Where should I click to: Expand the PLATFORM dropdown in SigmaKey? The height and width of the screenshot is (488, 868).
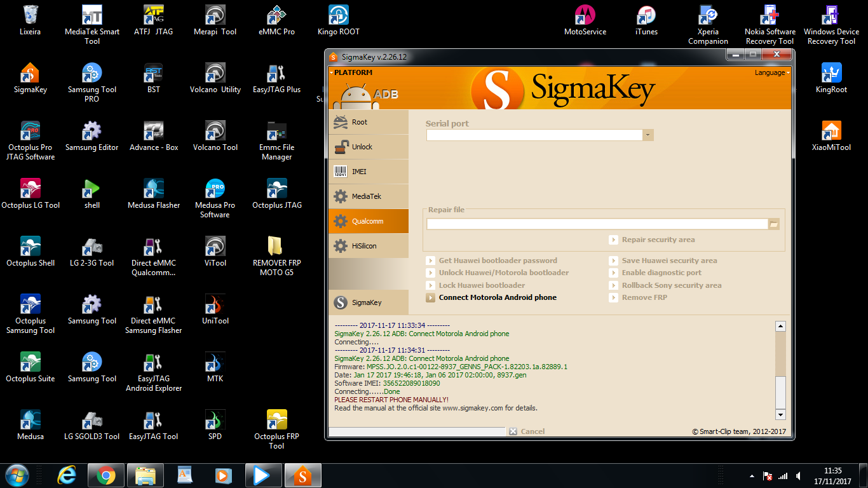(351, 72)
